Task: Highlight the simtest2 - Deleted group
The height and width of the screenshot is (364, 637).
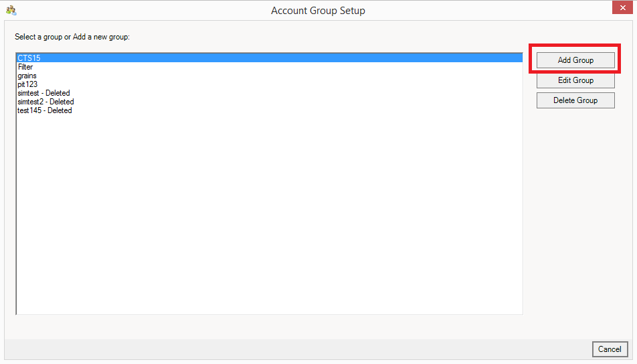Action: click(x=45, y=102)
